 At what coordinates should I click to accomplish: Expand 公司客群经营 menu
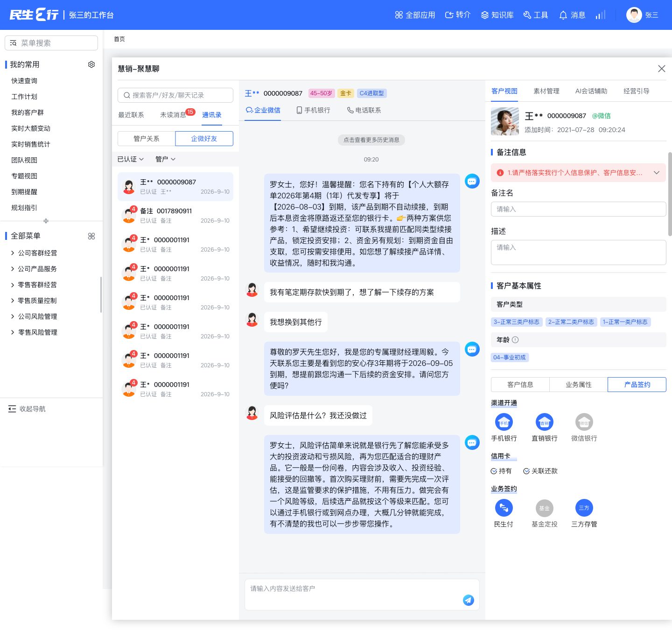click(x=34, y=253)
